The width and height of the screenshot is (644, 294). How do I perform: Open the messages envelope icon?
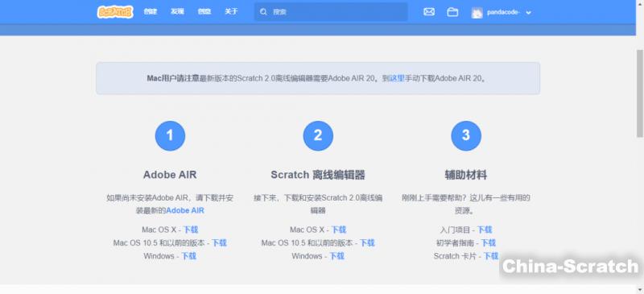[429, 12]
